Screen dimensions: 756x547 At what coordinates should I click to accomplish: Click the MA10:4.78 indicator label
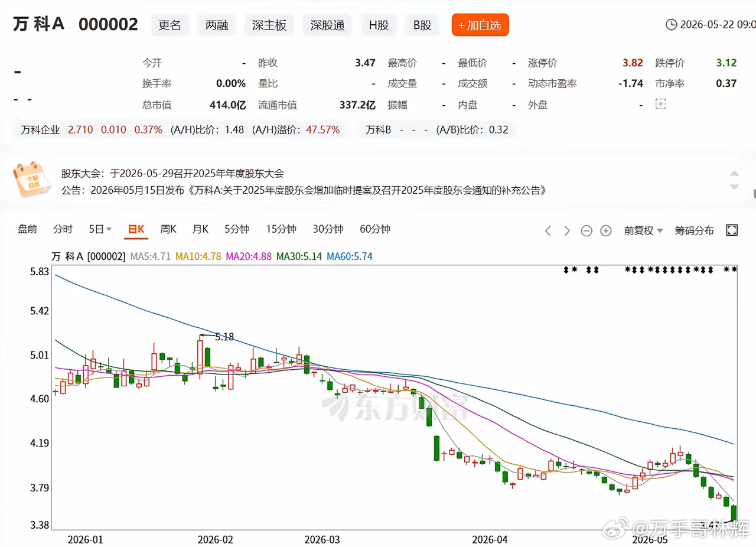click(x=198, y=256)
